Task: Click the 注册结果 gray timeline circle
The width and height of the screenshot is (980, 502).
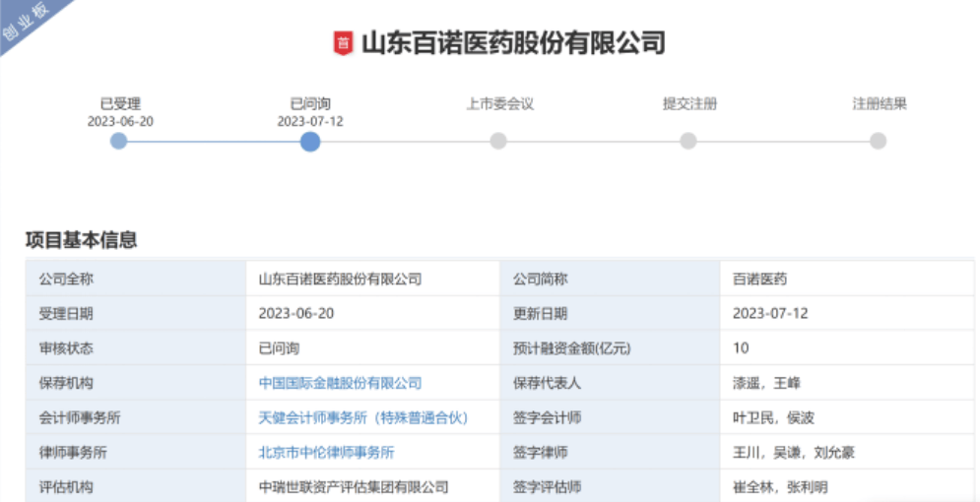Action: pos(878,141)
